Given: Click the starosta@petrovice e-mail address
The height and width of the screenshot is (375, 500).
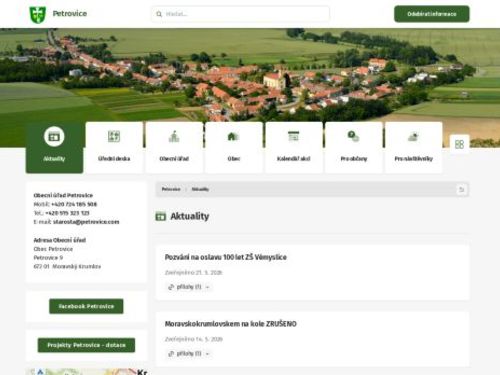Looking at the screenshot, I should 86,222.
